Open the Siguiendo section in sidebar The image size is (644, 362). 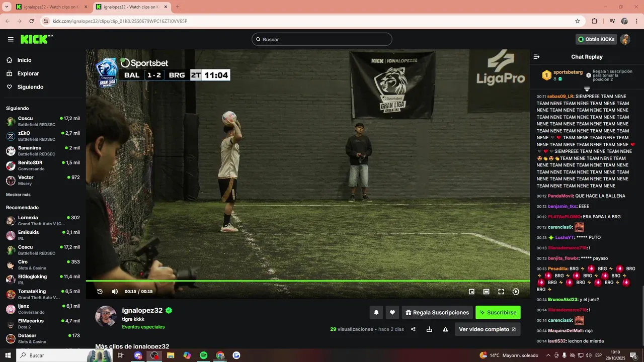(30, 87)
